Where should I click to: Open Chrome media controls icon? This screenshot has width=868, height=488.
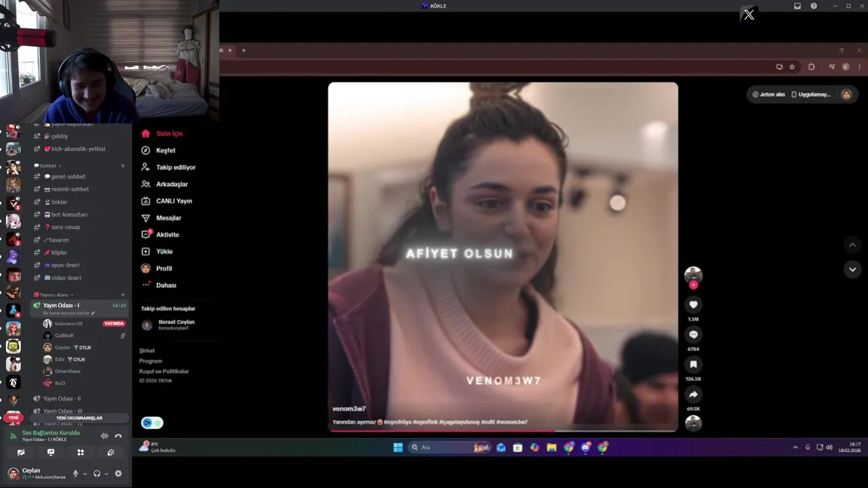pyautogui.click(x=831, y=67)
